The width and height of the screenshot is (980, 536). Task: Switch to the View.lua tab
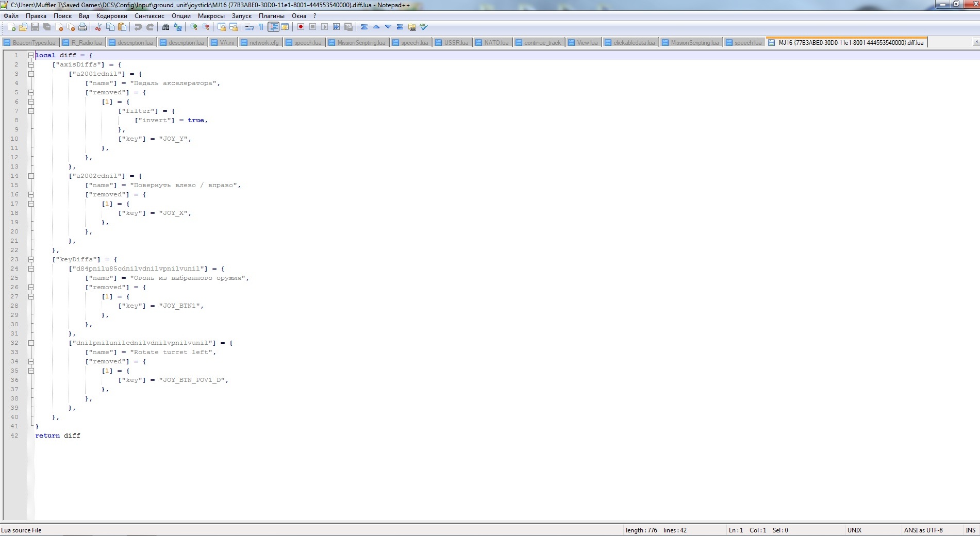click(x=584, y=43)
